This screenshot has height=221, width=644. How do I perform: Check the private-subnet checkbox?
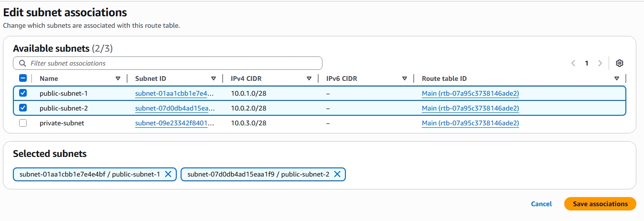point(23,123)
